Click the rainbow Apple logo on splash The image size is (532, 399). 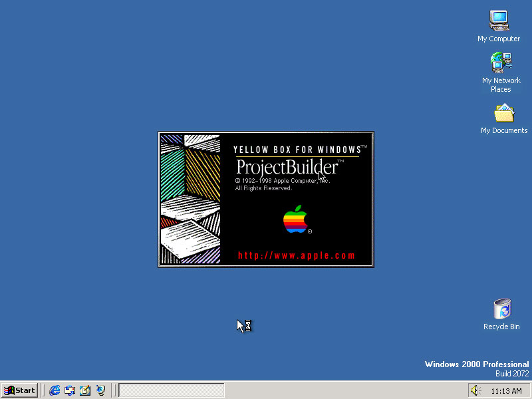pos(295,219)
